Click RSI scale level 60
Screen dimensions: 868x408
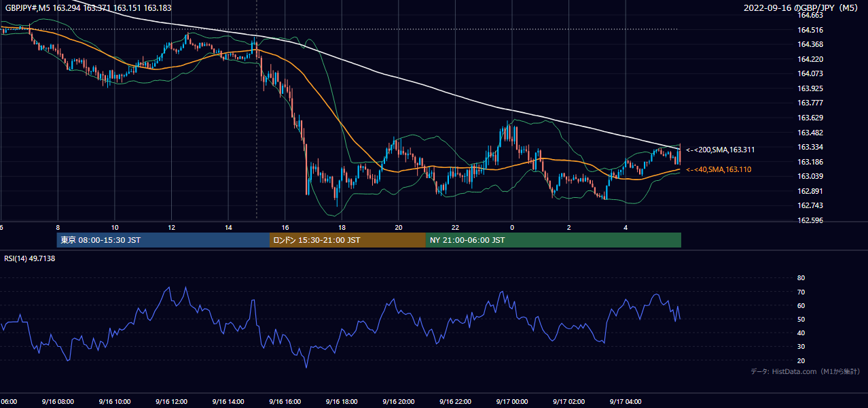(x=801, y=305)
